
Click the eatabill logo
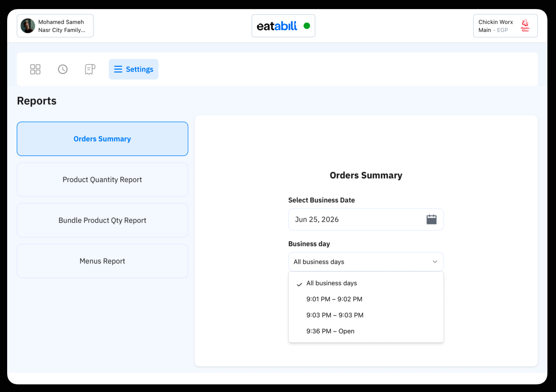click(277, 26)
